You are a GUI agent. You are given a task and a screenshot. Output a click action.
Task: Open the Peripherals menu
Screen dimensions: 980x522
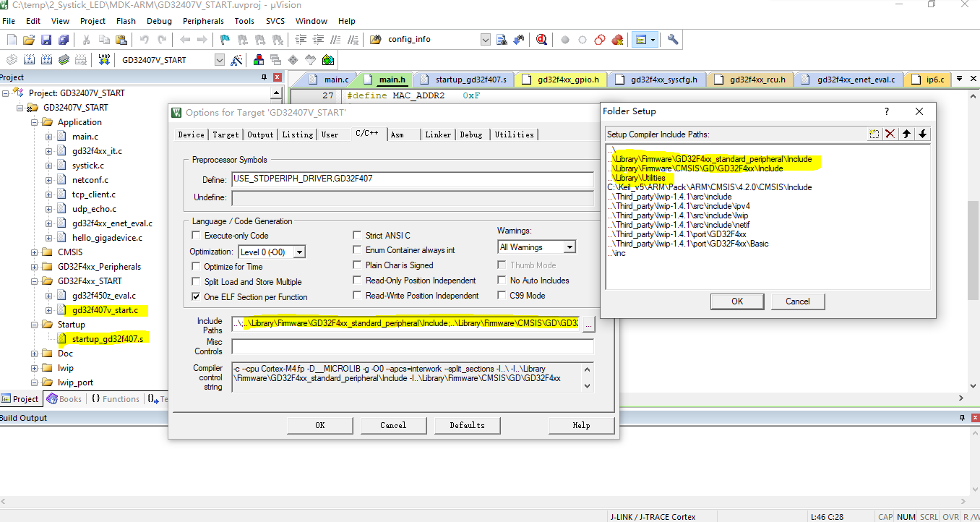coord(203,21)
